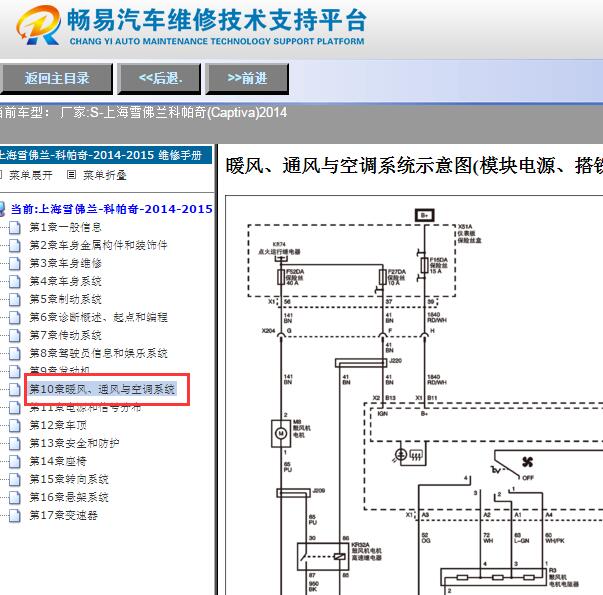Click page icon beside 第12章车顶
The image size is (603, 595).
15,425
